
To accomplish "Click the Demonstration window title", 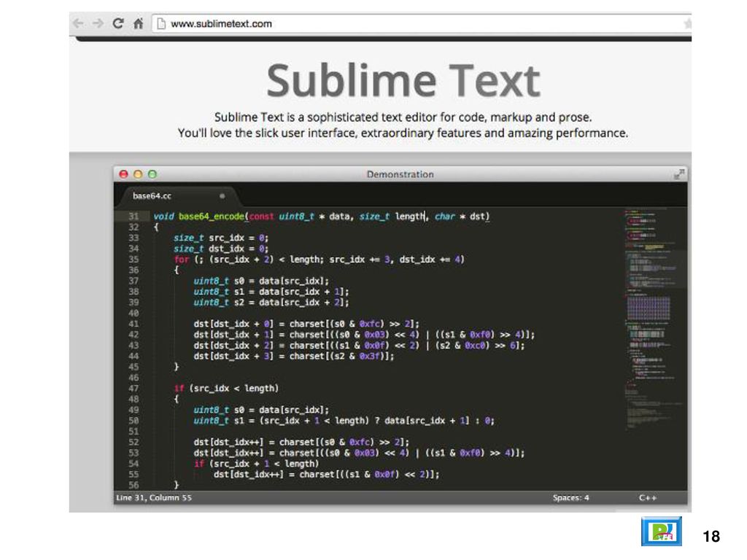I will click(x=400, y=174).
